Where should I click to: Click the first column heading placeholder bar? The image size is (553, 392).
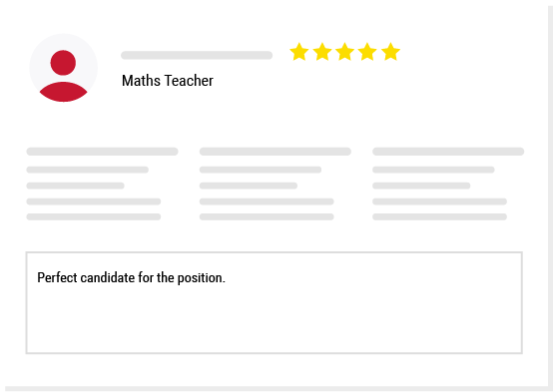click(102, 152)
